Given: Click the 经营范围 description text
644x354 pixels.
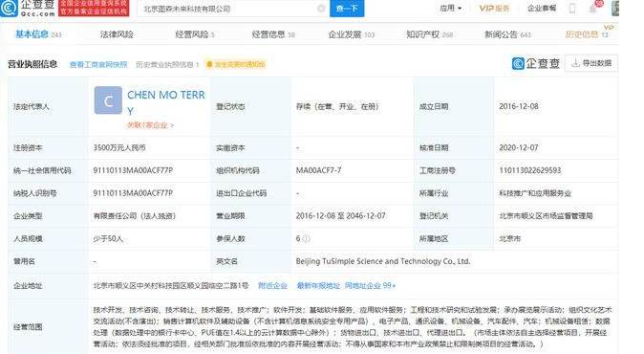Looking at the screenshot, I should (353, 327).
